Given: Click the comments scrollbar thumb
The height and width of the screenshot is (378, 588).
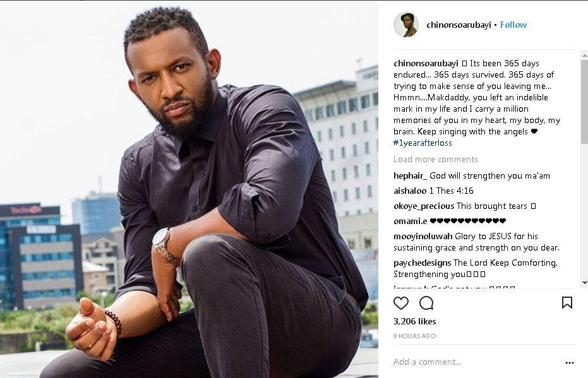Looking at the screenshot, I should click(584, 101).
